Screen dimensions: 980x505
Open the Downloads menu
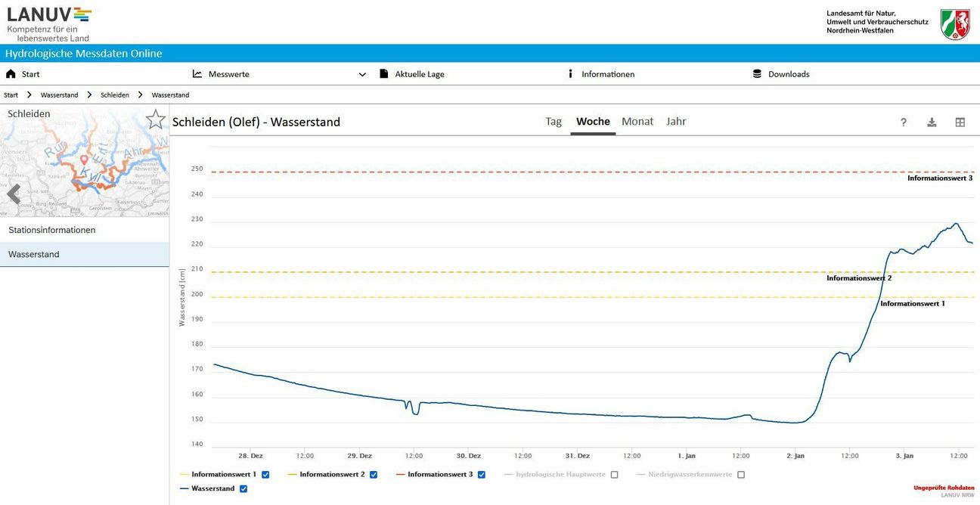[x=788, y=74]
